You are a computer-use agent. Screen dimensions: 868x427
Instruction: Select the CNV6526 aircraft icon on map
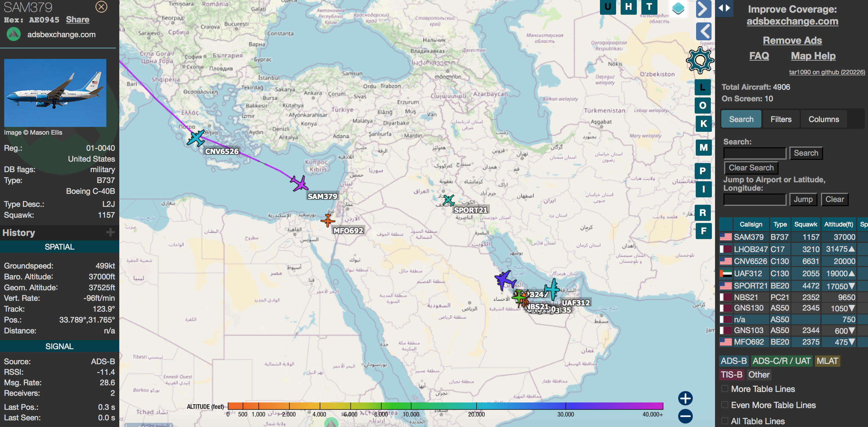(x=196, y=138)
